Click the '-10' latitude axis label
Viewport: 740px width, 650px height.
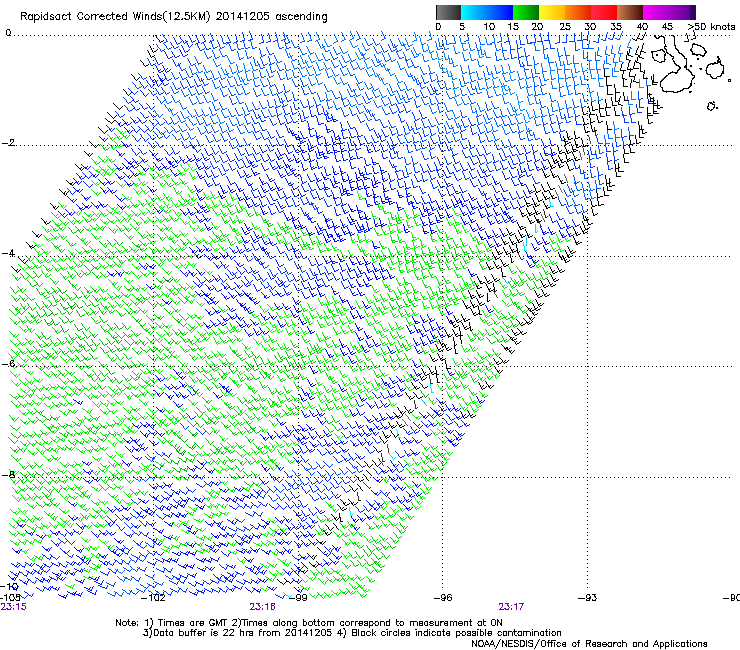(x=9, y=586)
